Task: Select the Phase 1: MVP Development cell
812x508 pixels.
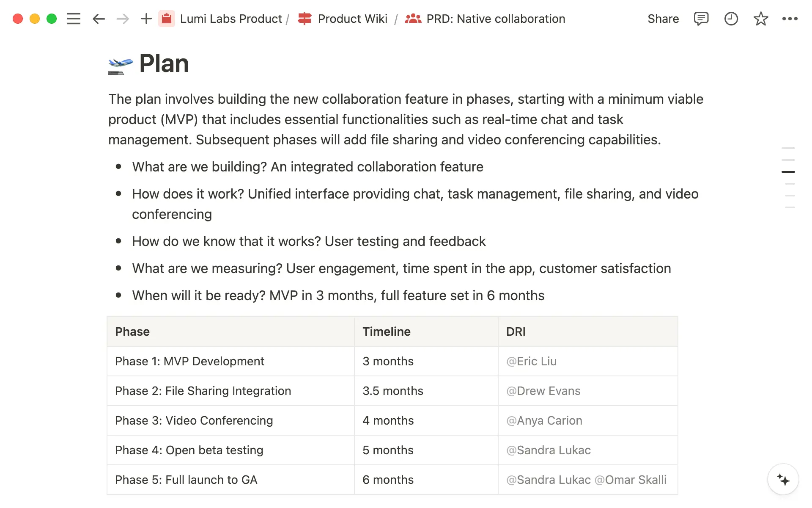Action: coord(189,361)
